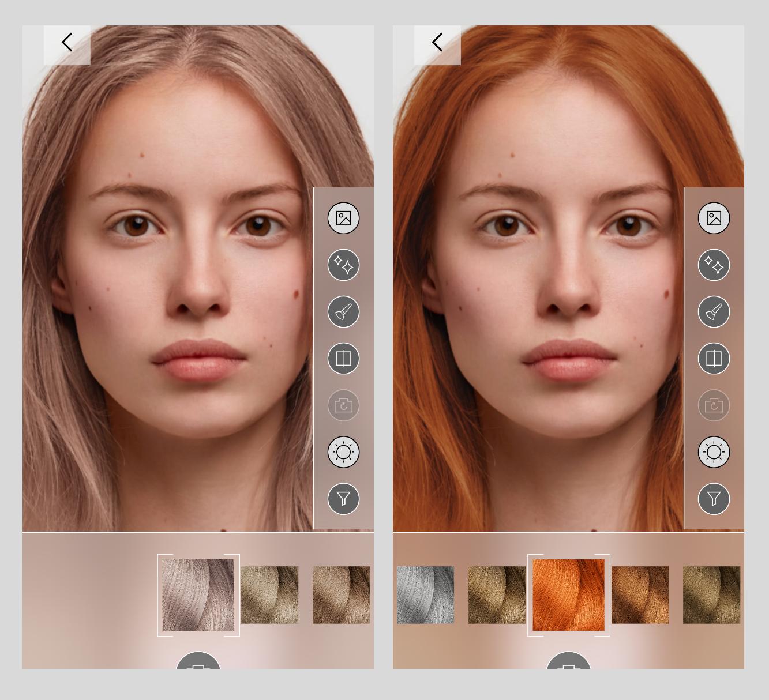Pick the dark brown shade beside orange

pyautogui.click(x=640, y=596)
